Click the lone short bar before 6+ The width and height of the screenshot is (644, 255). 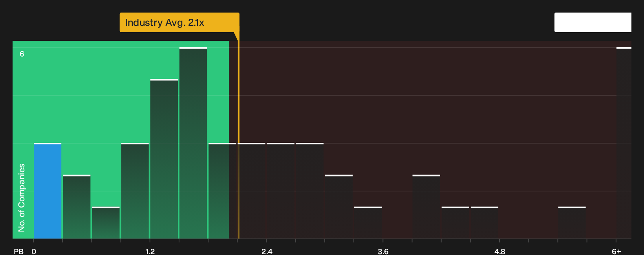click(x=572, y=223)
